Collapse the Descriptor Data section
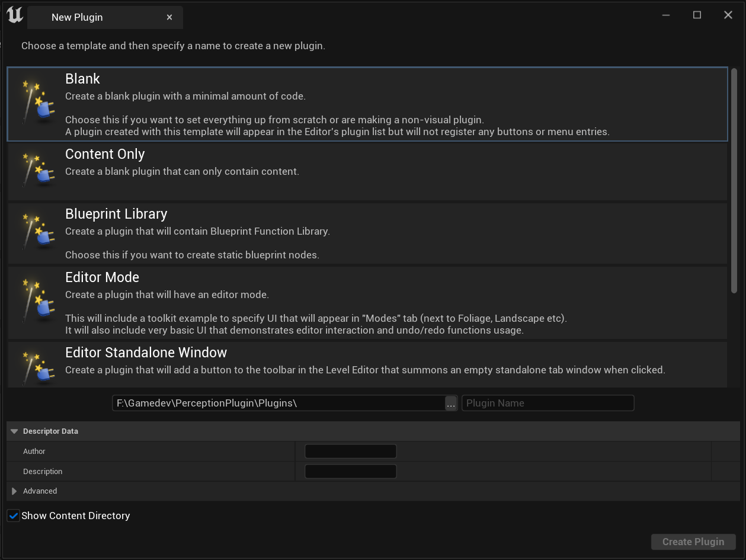Image resolution: width=746 pixels, height=560 pixels. tap(14, 431)
